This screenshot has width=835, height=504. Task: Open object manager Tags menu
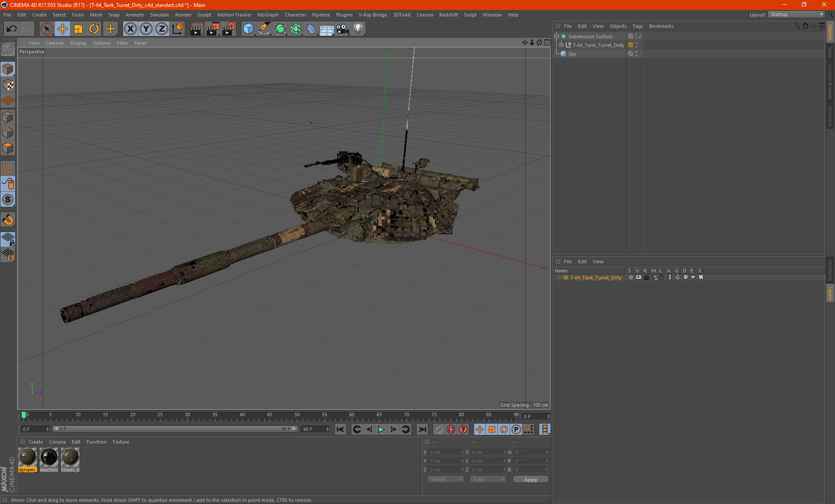(x=638, y=26)
